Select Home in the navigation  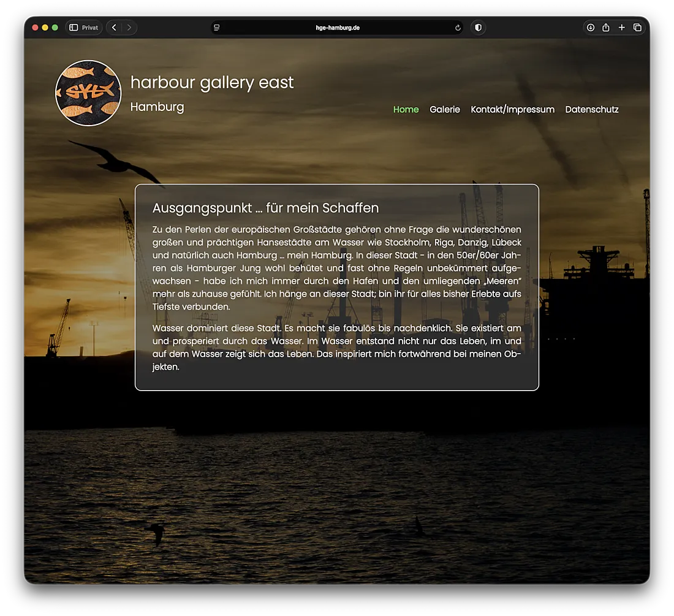click(406, 110)
